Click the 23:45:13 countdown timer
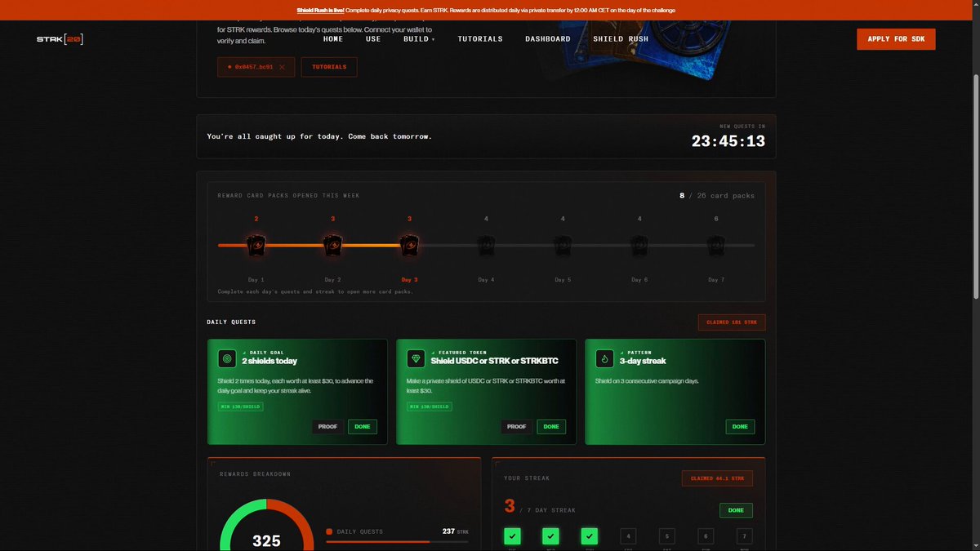980x551 pixels. coord(728,141)
